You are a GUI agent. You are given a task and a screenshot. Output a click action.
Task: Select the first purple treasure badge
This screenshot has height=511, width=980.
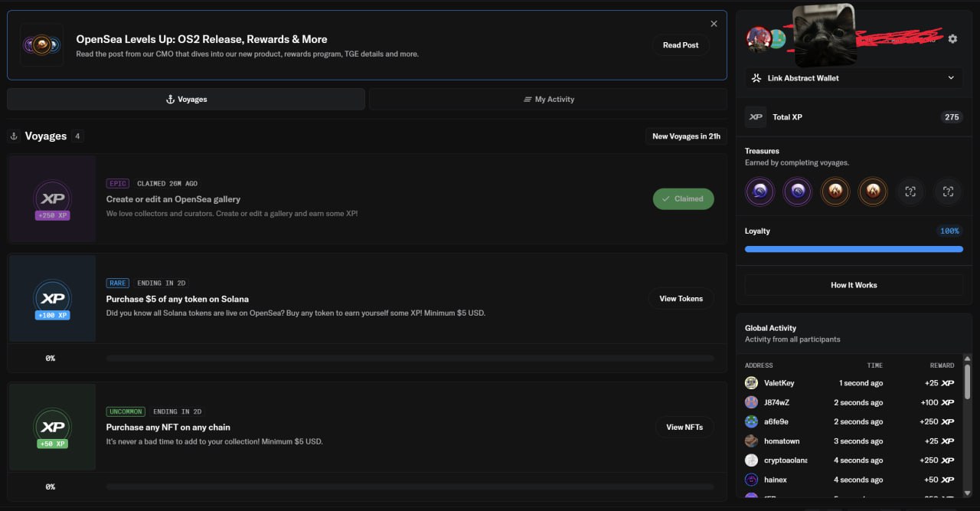click(760, 192)
